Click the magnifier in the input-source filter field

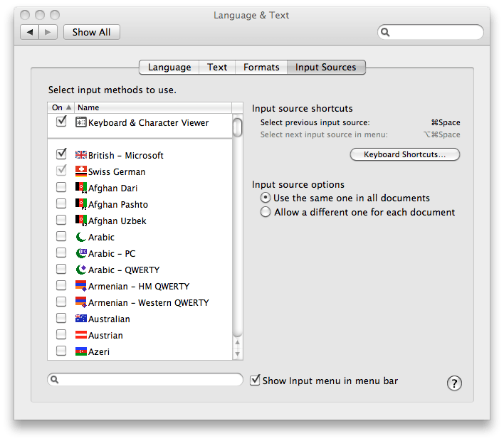click(x=55, y=380)
